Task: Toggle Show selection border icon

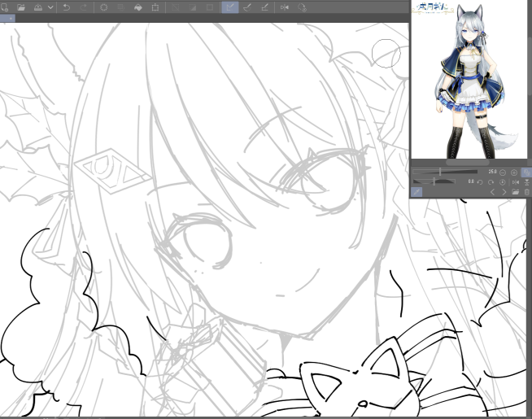Action: click(210, 7)
